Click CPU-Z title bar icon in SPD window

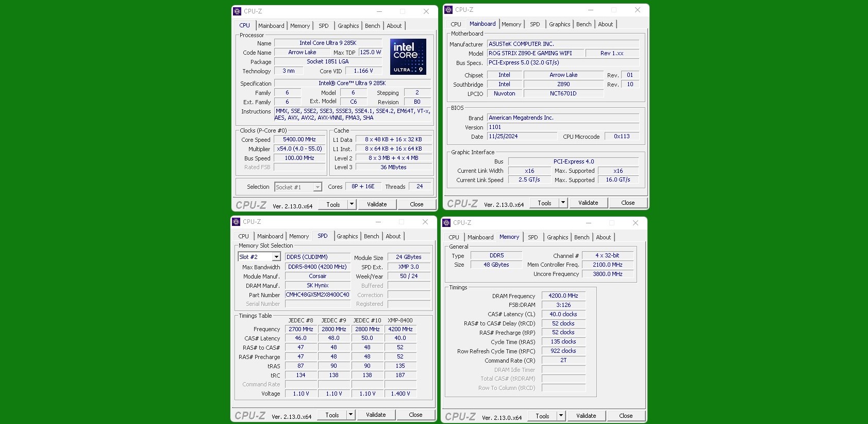236,222
